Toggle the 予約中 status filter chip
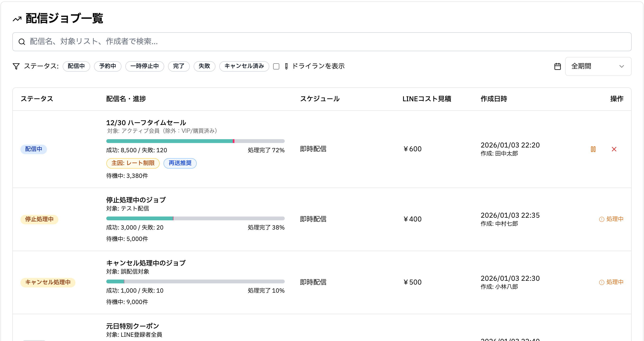The width and height of the screenshot is (644, 341). (x=107, y=66)
